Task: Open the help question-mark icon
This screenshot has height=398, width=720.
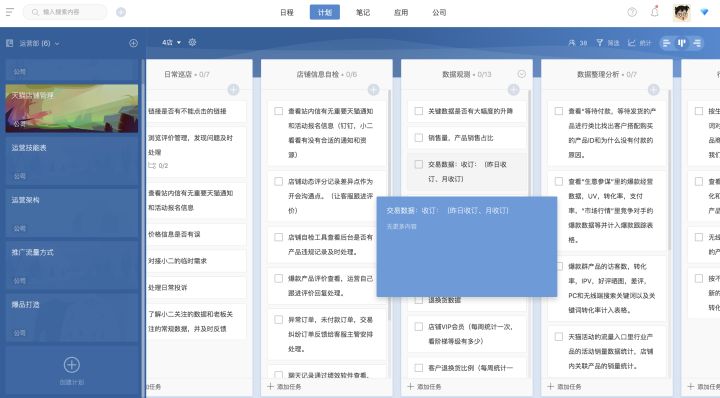Action: click(x=632, y=12)
